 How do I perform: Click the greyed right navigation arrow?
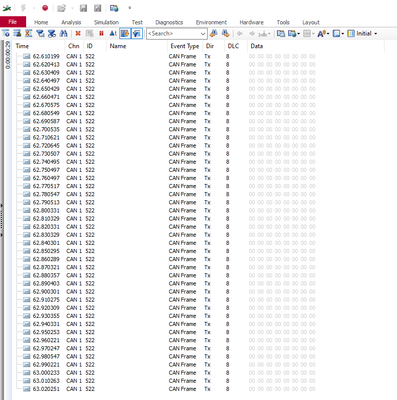click(252, 33)
